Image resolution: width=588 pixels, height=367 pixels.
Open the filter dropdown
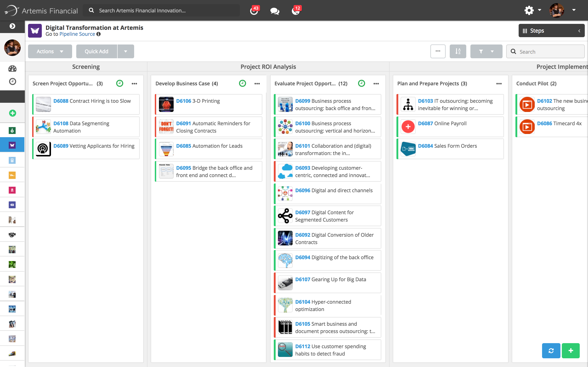pyautogui.click(x=486, y=51)
